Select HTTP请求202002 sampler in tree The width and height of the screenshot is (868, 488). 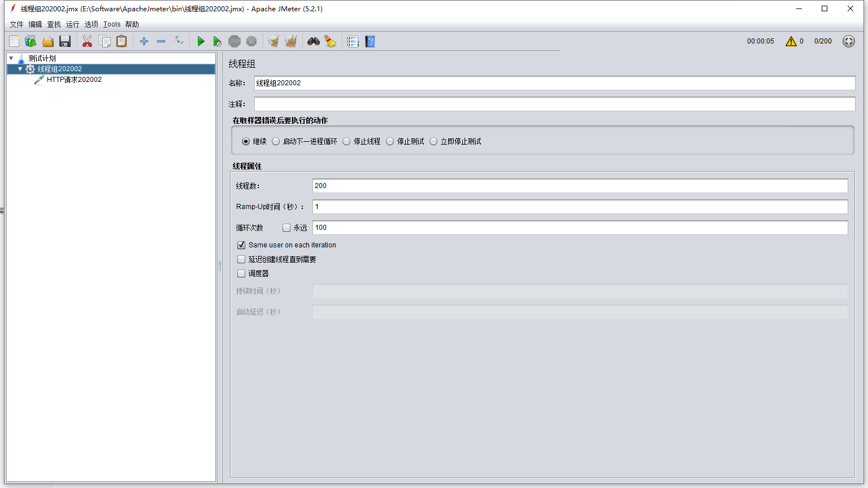coord(74,80)
